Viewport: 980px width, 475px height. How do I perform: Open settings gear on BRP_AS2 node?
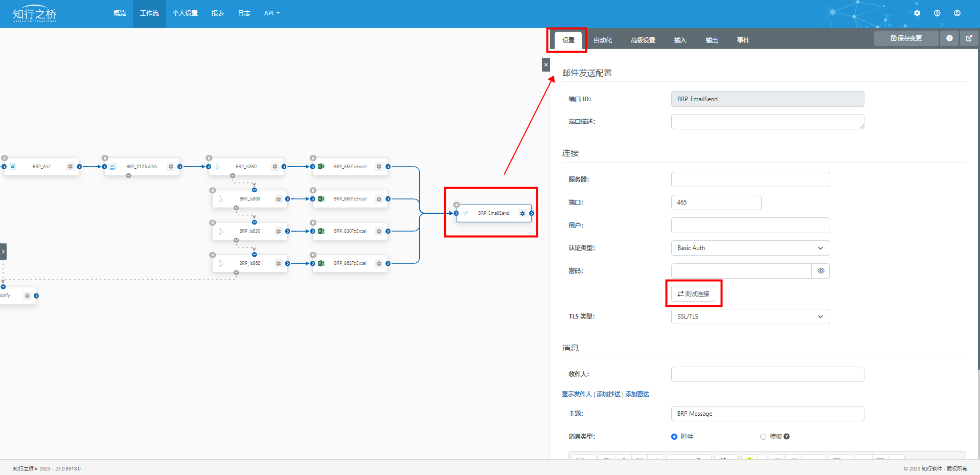click(x=71, y=167)
